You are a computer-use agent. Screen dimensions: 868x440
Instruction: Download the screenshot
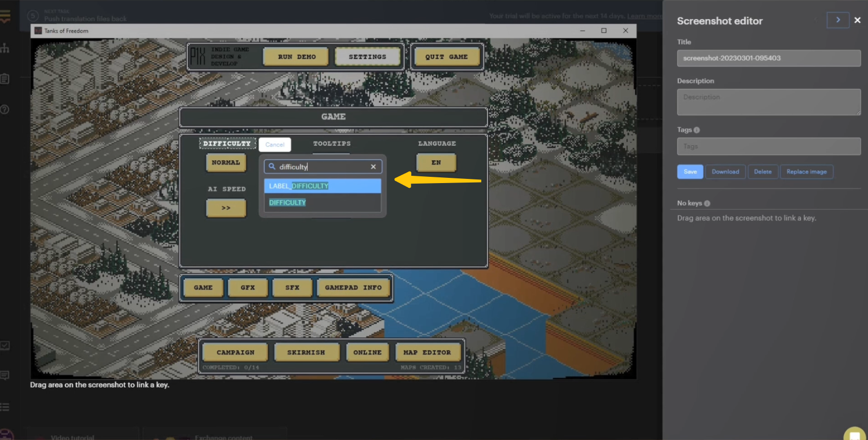(726, 172)
